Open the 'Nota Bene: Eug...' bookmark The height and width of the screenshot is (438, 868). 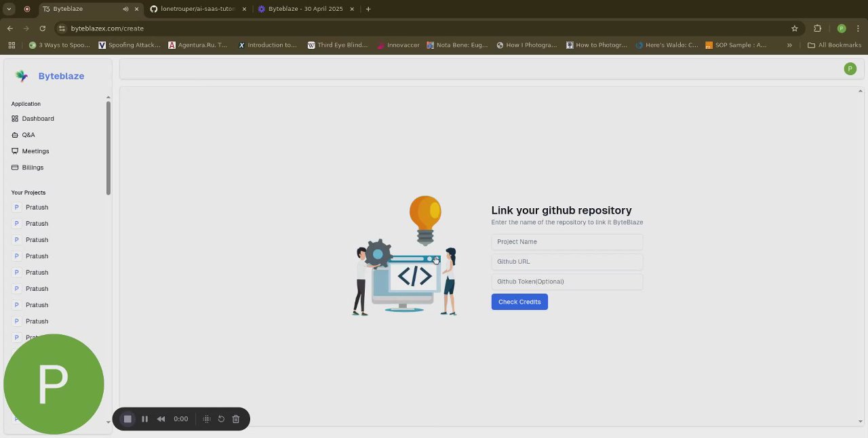457,45
